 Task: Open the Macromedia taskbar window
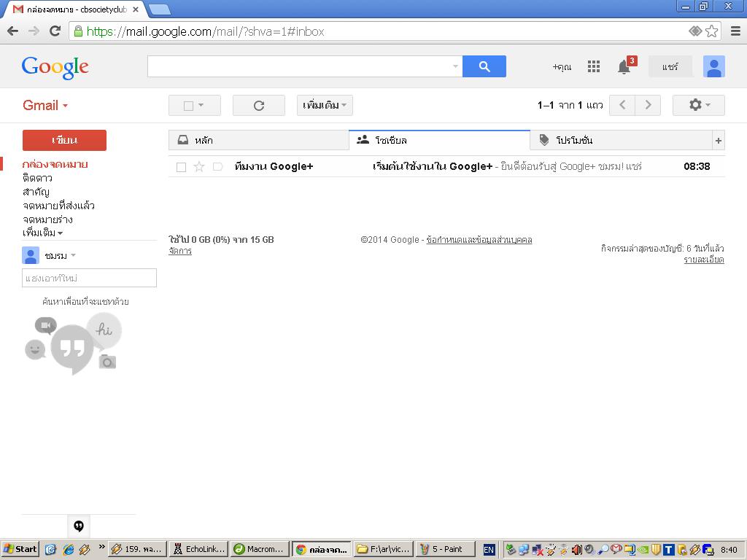point(260,549)
